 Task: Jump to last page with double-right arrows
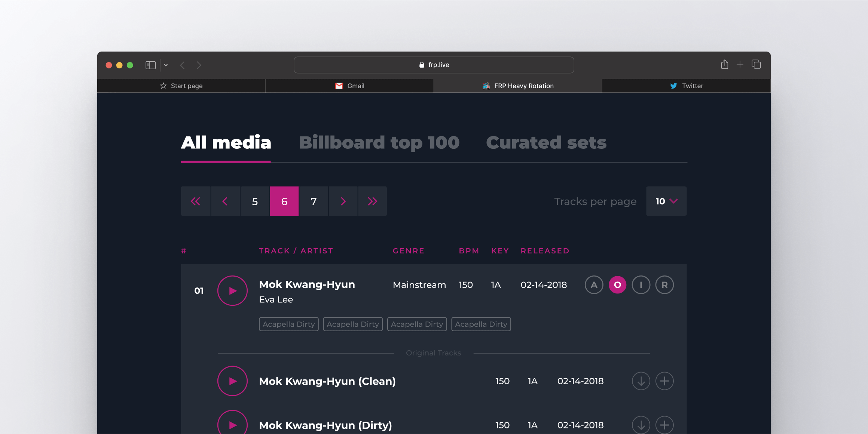[x=372, y=201]
